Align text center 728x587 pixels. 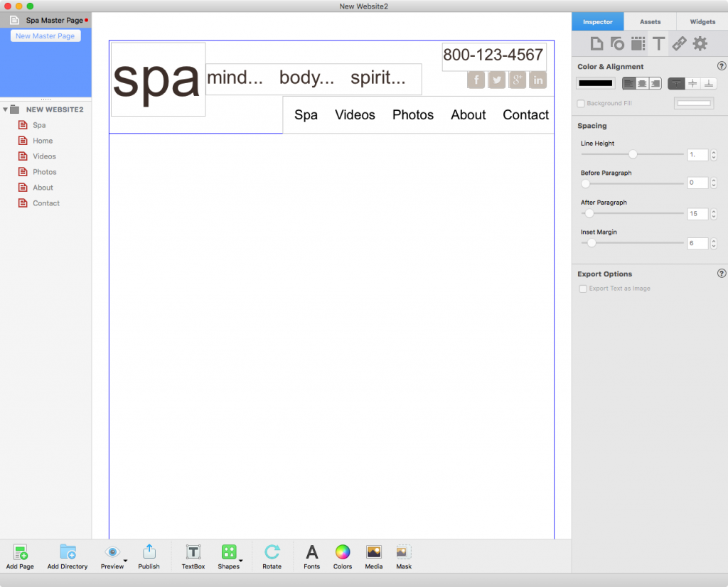coord(642,84)
